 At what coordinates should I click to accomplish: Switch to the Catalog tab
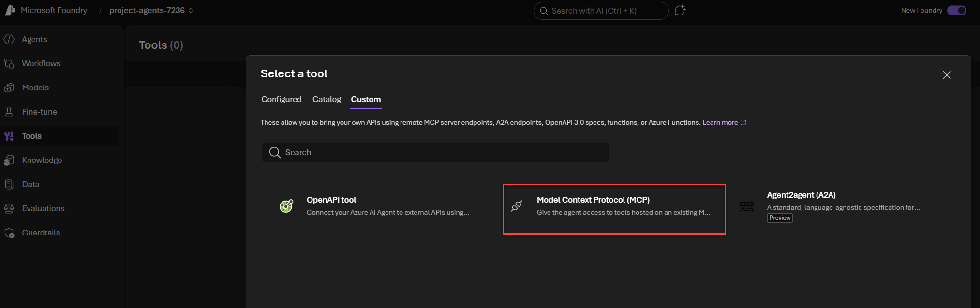(x=327, y=99)
